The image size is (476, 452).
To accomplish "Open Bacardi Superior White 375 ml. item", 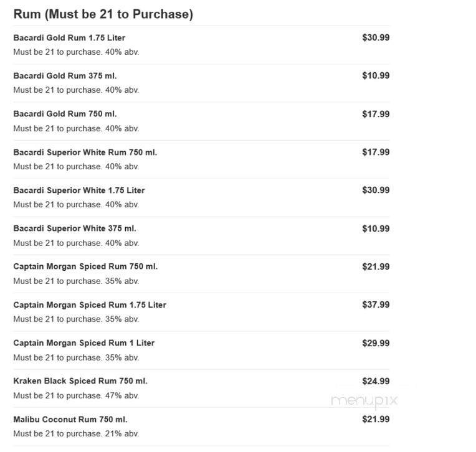I will [x=74, y=228].
